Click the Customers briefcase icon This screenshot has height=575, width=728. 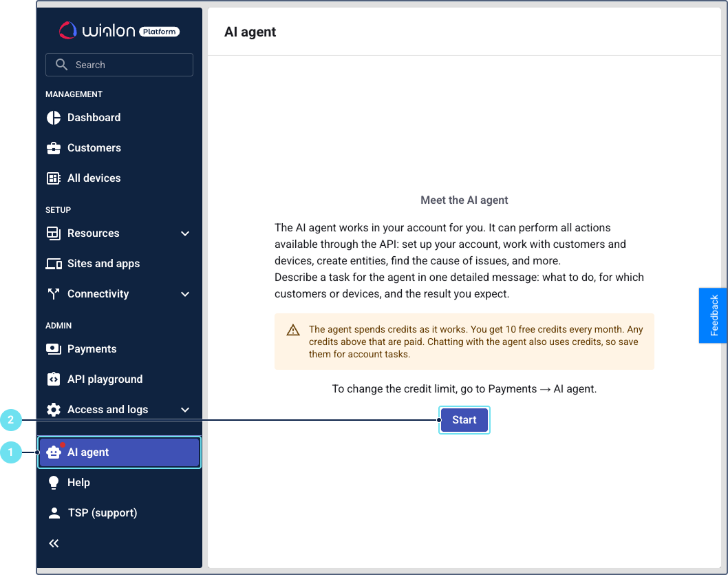(54, 147)
